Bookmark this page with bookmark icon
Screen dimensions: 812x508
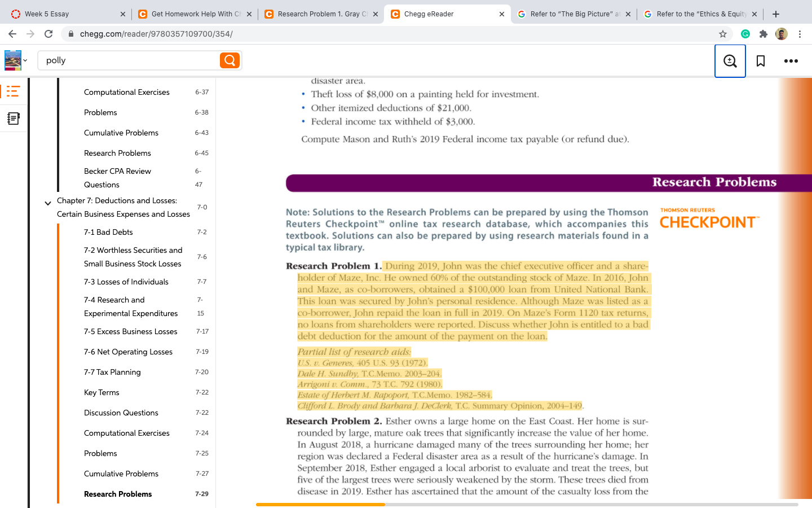pyautogui.click(x=761, y=61)
